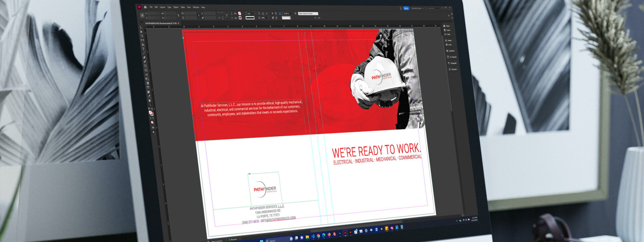Pick a transform reference point
The height and width of the screenshot is (242, 644).
pyautogui.click(x=142, y=15)
